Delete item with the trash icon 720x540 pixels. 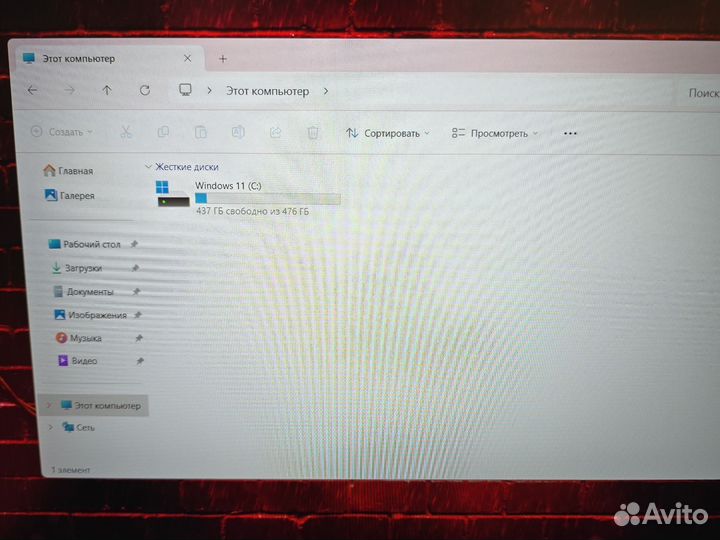313,133
